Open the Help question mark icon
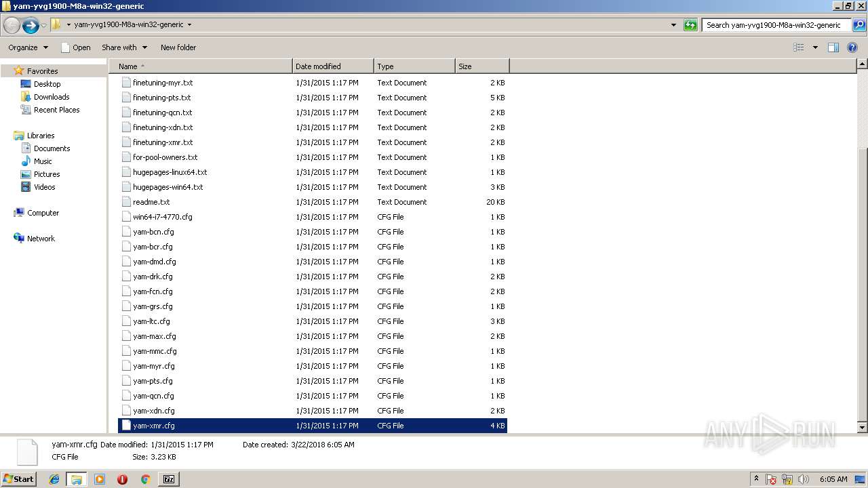The height and width of the screenshot is (488, 868). click(853, 47)
